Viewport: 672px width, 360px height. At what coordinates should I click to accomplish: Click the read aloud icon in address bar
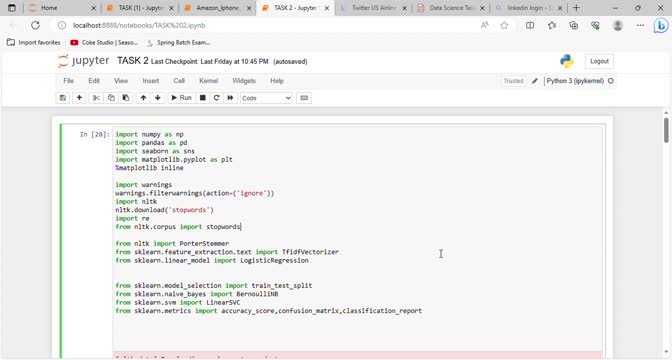[x=484, y=25]
